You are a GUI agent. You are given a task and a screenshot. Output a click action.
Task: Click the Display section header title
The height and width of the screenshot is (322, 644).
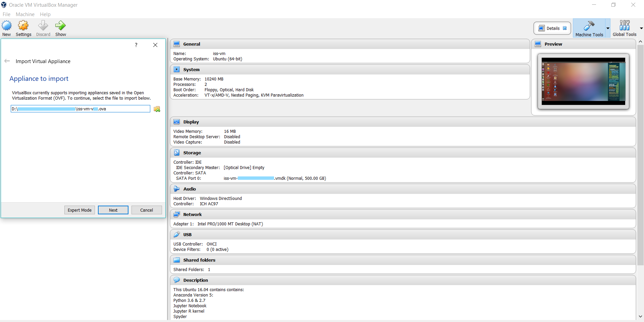tap(191, 122)
